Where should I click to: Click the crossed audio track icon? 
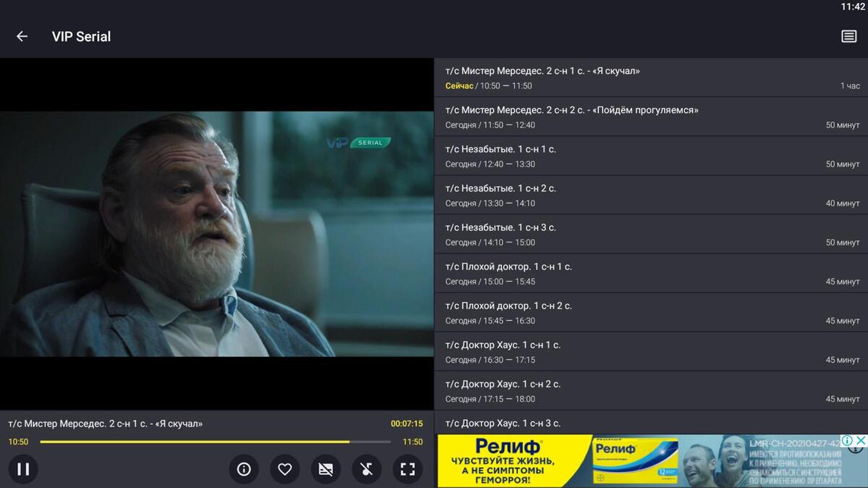click(x=367, y=469)
